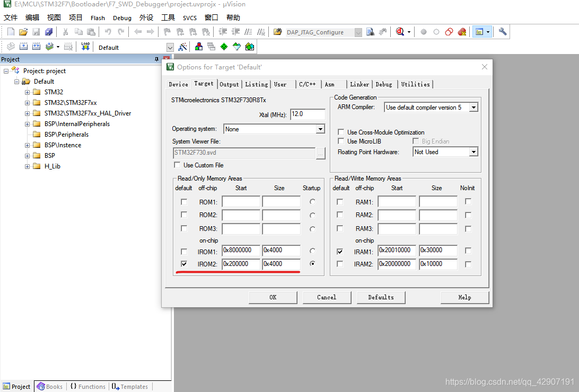Open the SVCS menu
The image size is (579, 392).
coord(190,17)
